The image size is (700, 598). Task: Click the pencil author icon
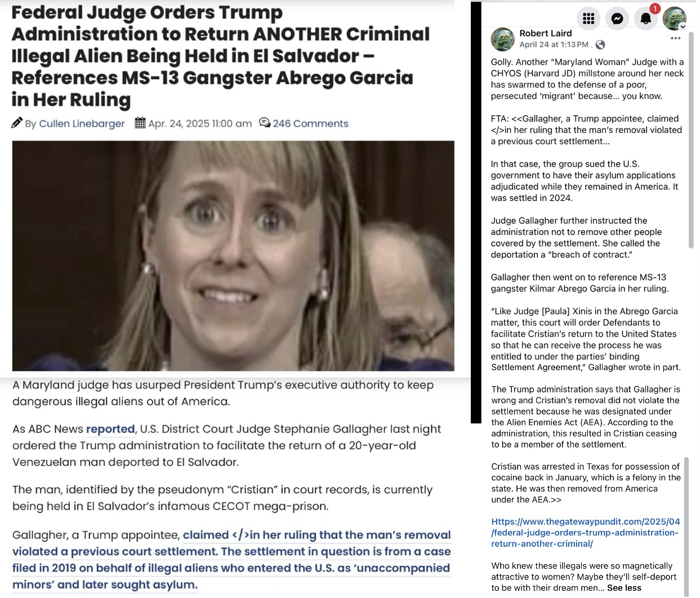click(x=17, y=123)
